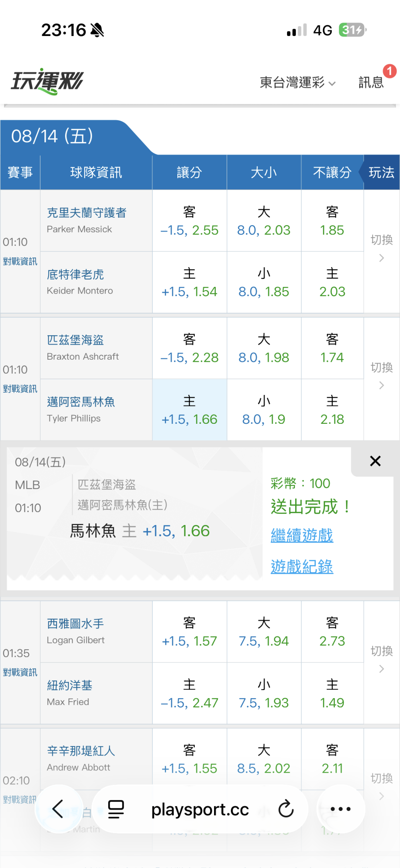Viewport: 400px width, 868px height.
Task: Open 克里夫蘭守護者 team info
Action: pos(87,212)
